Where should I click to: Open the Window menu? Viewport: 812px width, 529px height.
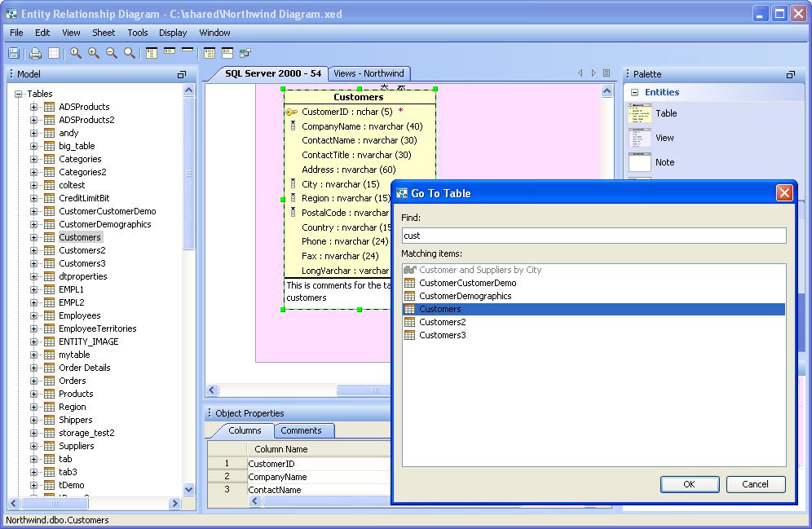[215, 33]
